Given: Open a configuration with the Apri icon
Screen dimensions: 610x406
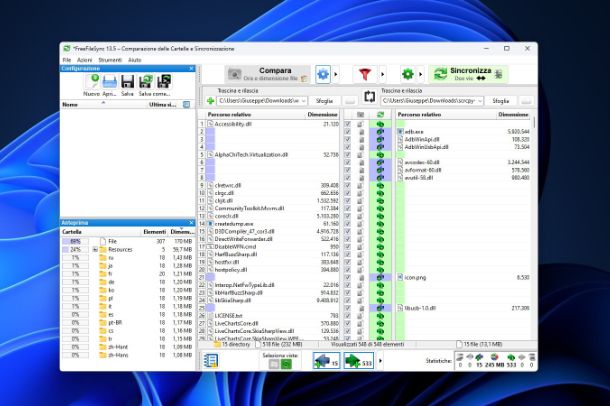Looking at the screenshot, I should pos(110,82).
